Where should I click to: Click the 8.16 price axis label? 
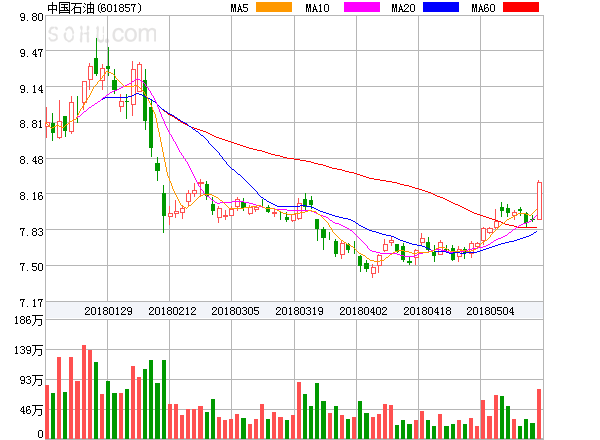(31, 196)
